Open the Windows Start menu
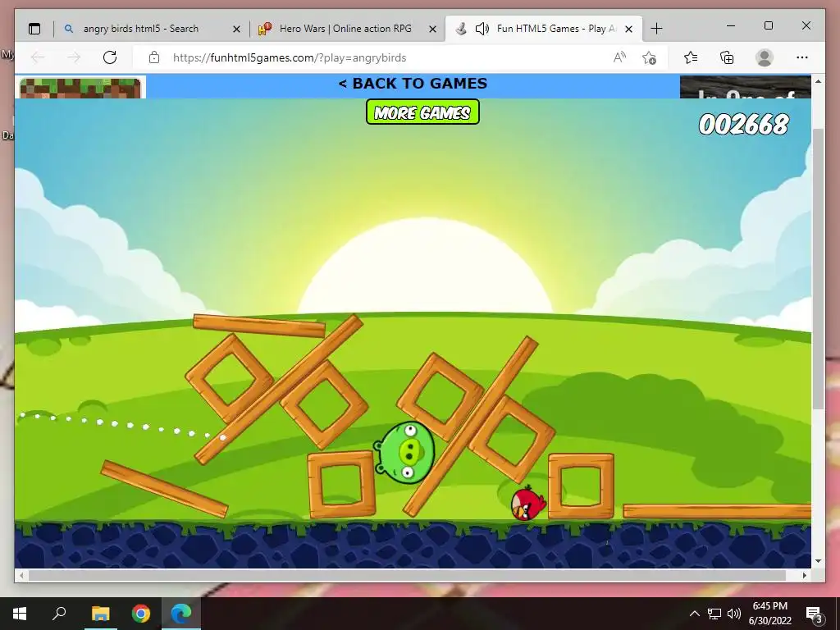 [20, 614]
